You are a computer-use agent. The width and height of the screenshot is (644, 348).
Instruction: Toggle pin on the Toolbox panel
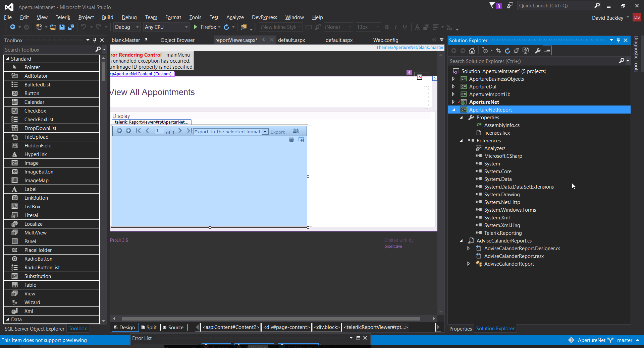(x=95, y=40)
